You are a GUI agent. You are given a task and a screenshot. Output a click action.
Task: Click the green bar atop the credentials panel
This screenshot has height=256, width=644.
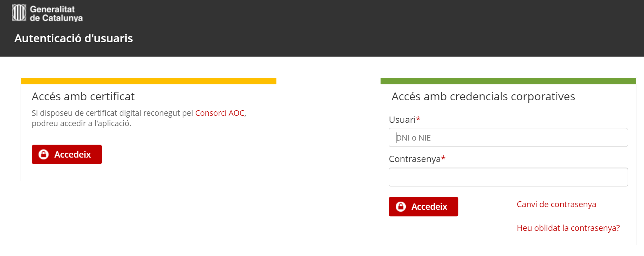tap(508, 81)
